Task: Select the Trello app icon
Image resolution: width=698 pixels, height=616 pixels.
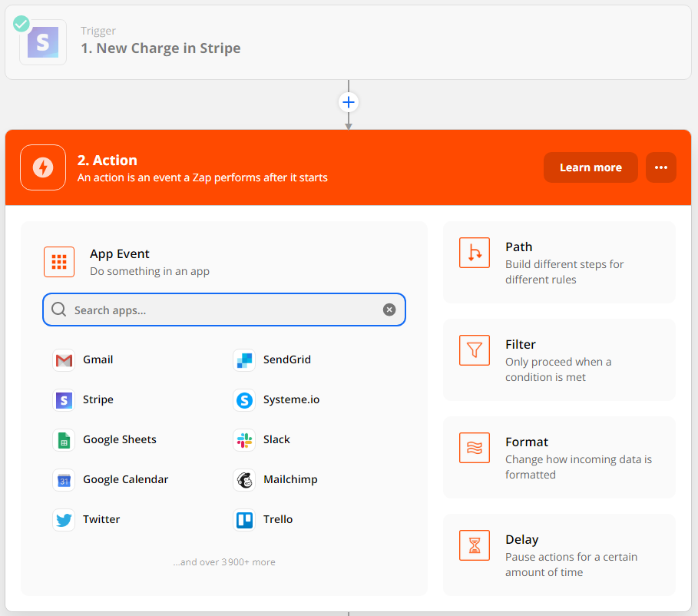Action: [x=244, y=520]
